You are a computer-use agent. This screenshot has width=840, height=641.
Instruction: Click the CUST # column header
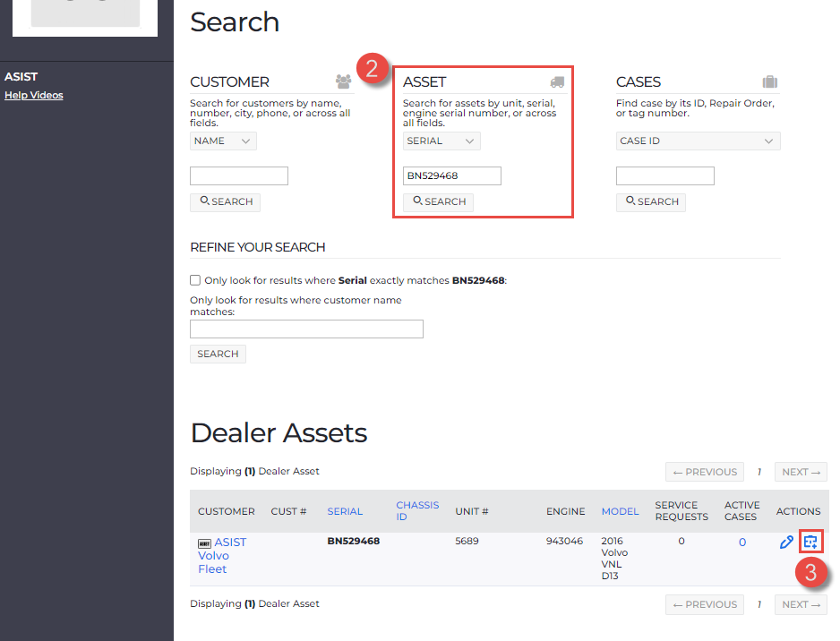point(288,511)
